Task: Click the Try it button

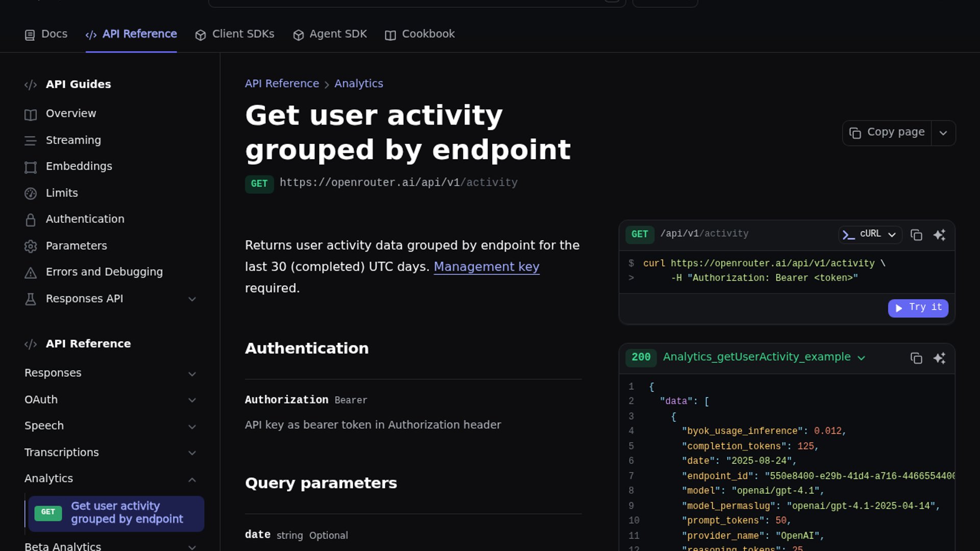Action: pos(918,308)
